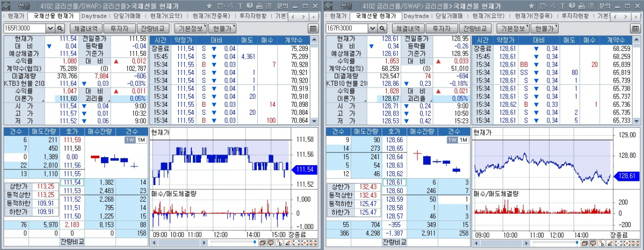Click 체결내역 button in right window
This screenshot has height=250, width=644.
(x=408, y=28)
